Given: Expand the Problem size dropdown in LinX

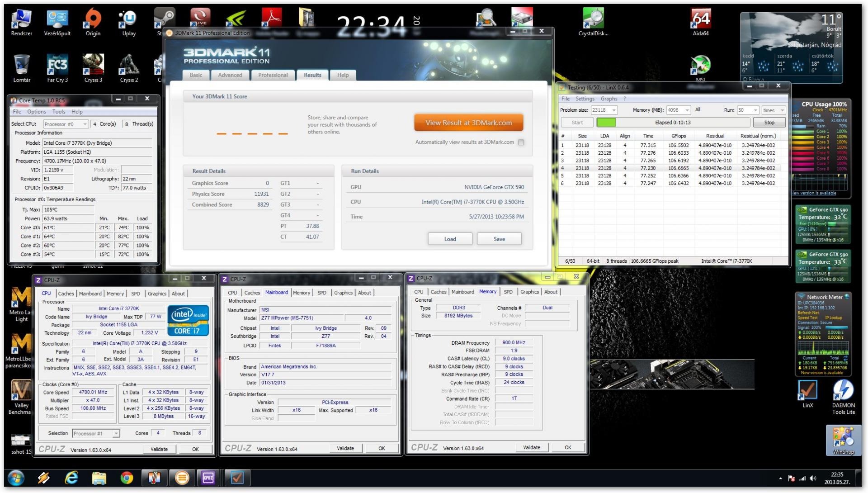Looking at the screenshot, I should click(613, 110).
